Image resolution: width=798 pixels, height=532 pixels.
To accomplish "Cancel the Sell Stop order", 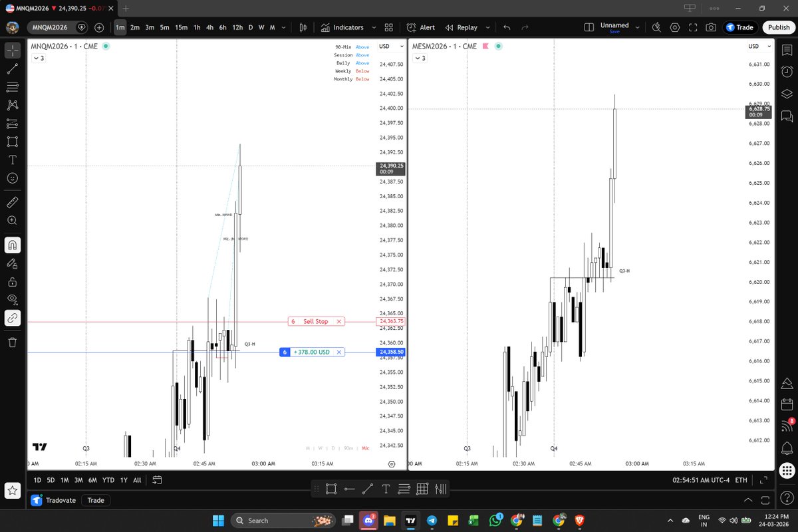I will click(339, 321).
